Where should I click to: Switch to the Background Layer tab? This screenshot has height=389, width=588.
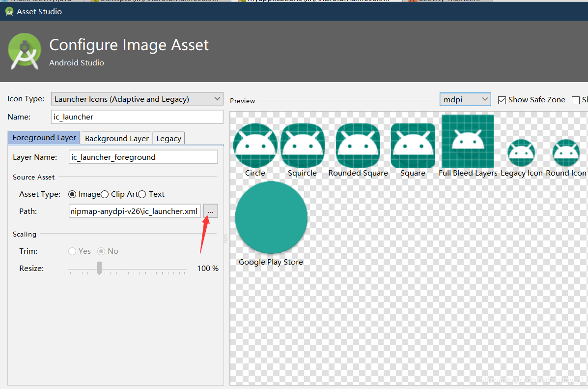[116, 138]
